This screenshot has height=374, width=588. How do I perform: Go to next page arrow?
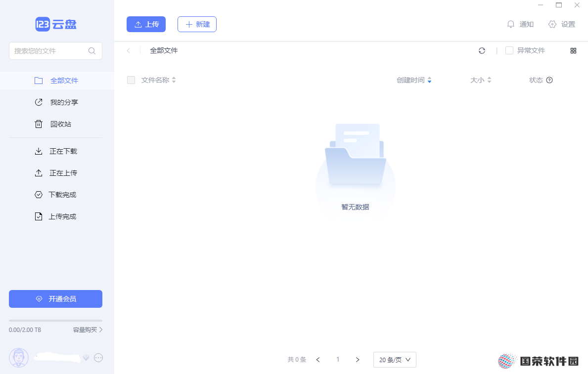[358, 360]
